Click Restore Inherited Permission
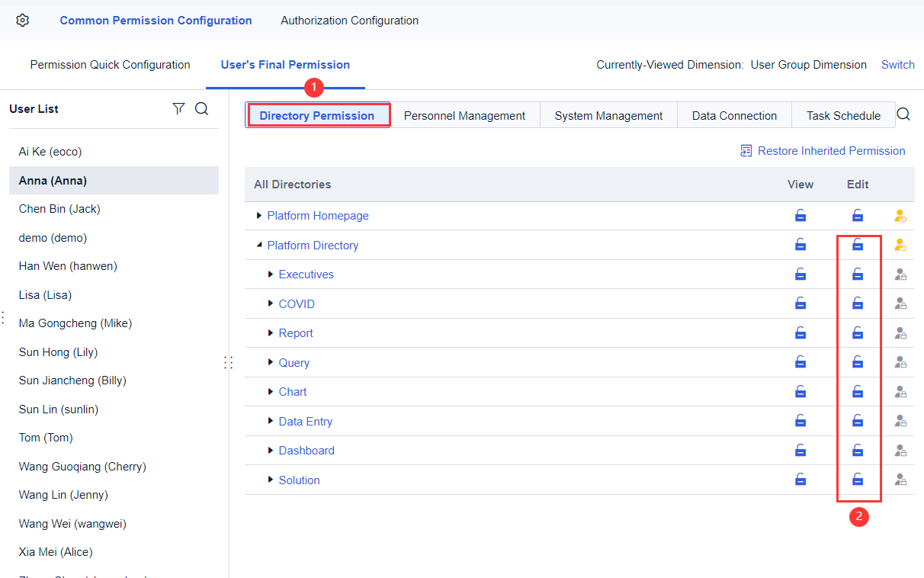The image size is (924, 578). click(x=823, y=151)
